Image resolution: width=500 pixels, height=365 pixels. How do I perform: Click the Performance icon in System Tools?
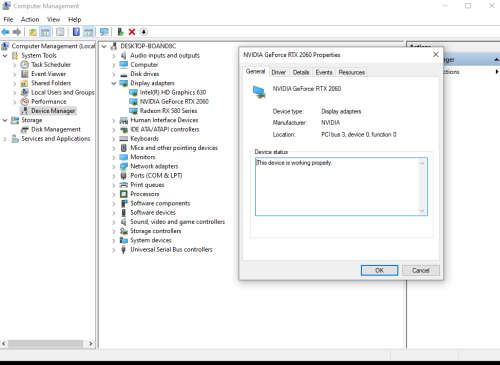25,102
